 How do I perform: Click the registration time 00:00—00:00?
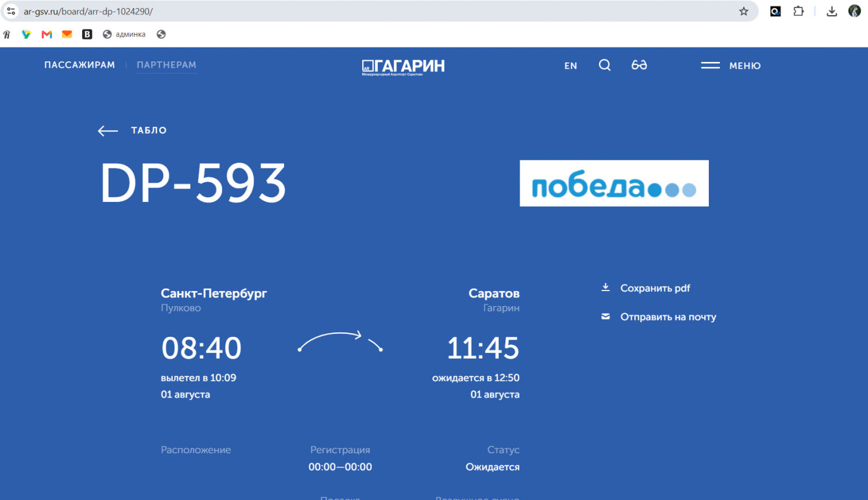pos(340,467)
